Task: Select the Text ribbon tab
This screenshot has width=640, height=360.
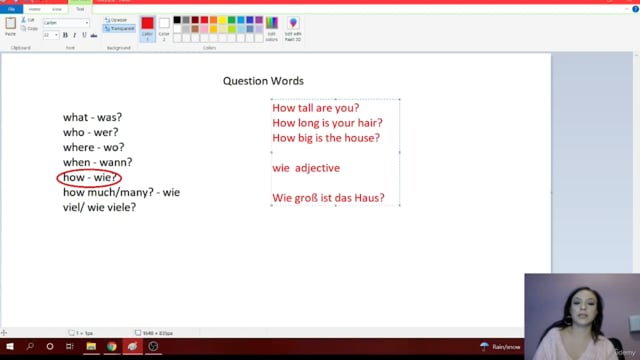Action: (80, 9)
